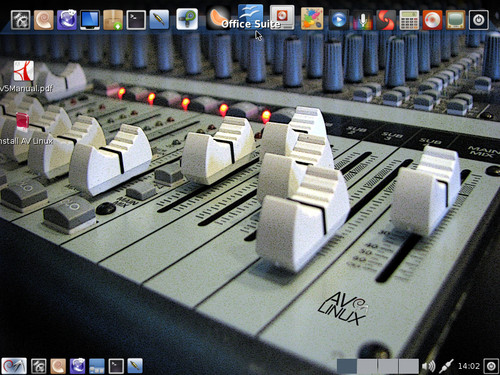
Task: Click the show desktop icon in bottom panel
Action: pyautogui.click(x=97, y=366)
